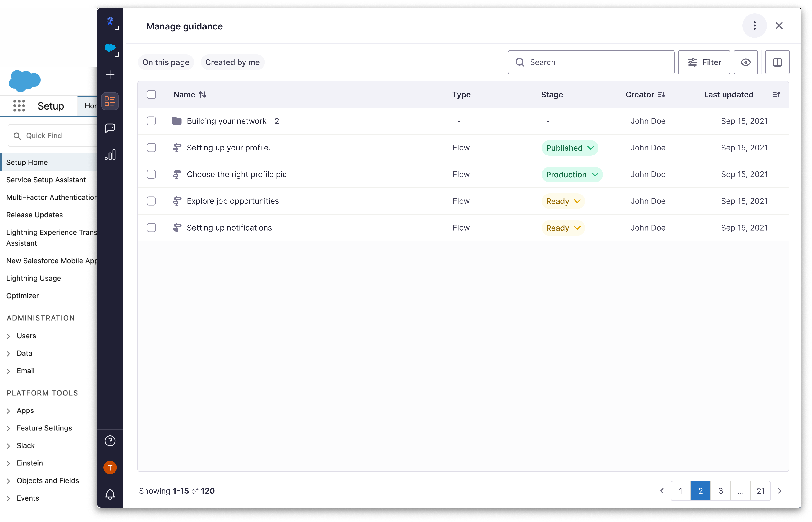Click the columns layout icon button

click(x=777, y=62)
